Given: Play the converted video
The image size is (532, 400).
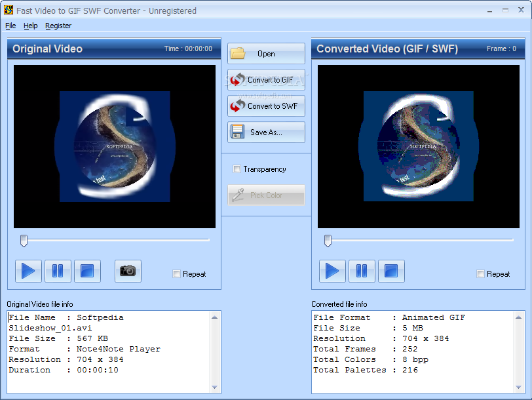Looking at the screenshot, I should point(333,271).
